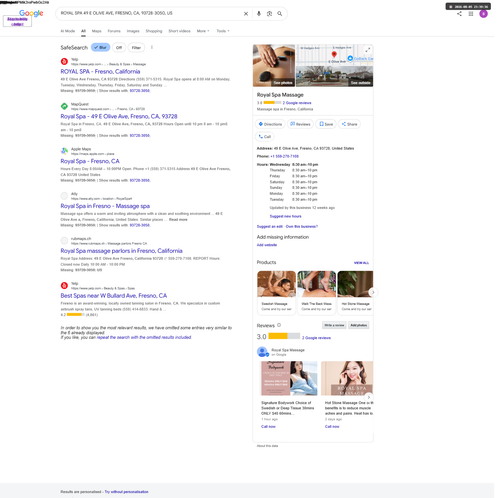Open the See outside street view thumbnail

tap(335, 76)
